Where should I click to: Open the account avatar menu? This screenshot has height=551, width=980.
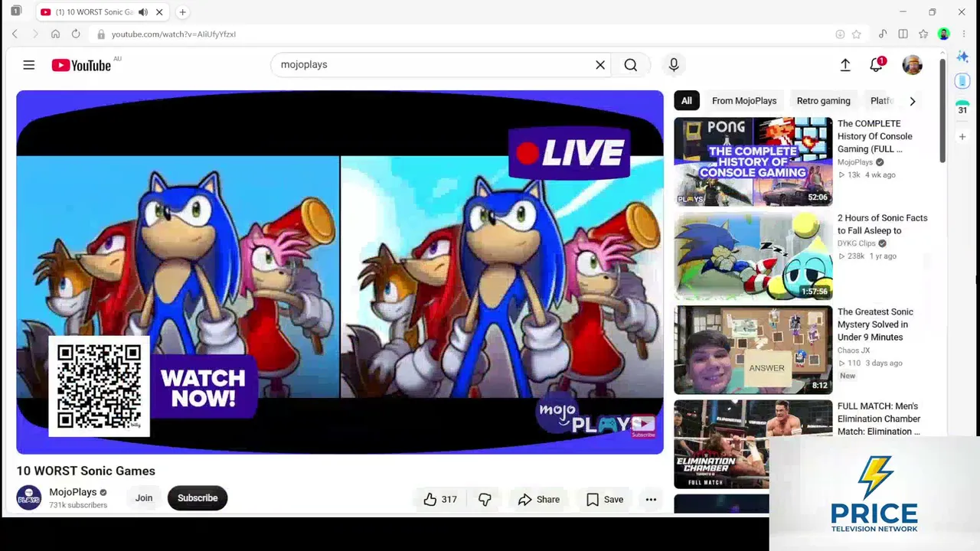(912, 65)
